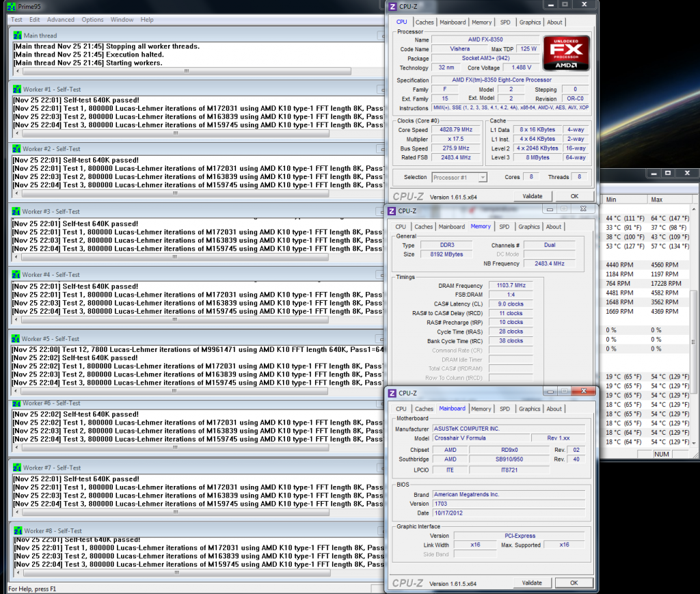Click Validate in the Mainboard CPU-Z window

point(532,583)
